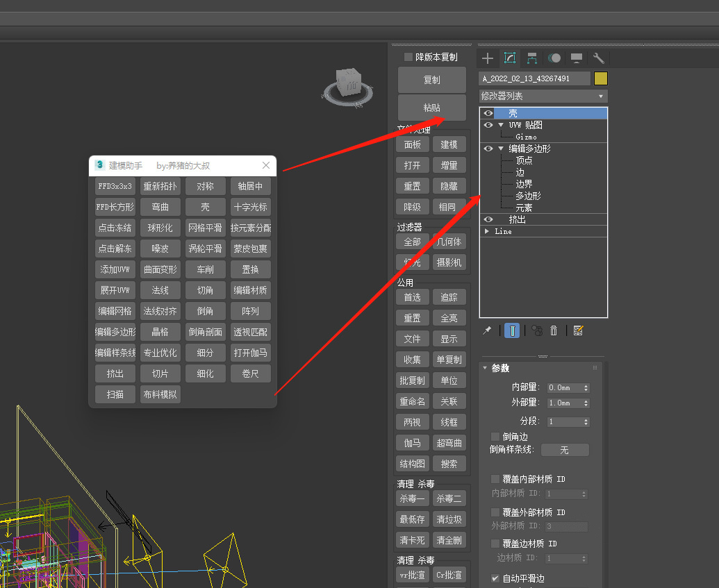
Task: Adjust 内部材质 ID spinner arrows
Action: (584, 494)
